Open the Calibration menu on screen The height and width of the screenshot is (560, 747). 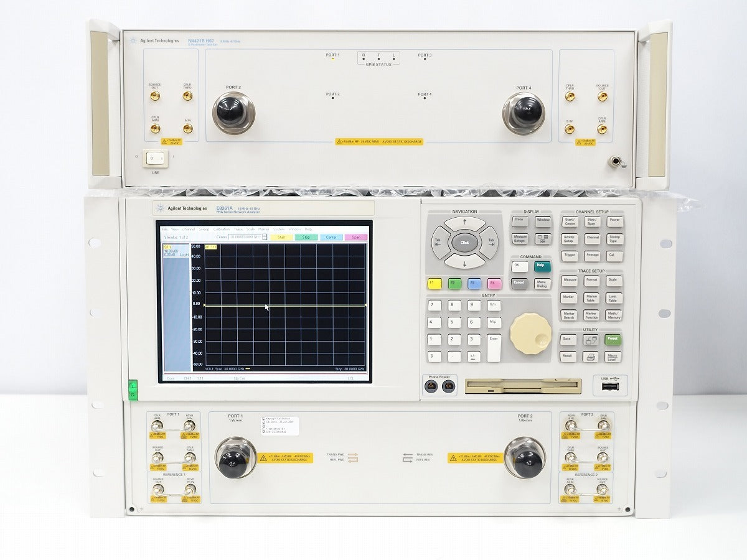pos(222,229)
